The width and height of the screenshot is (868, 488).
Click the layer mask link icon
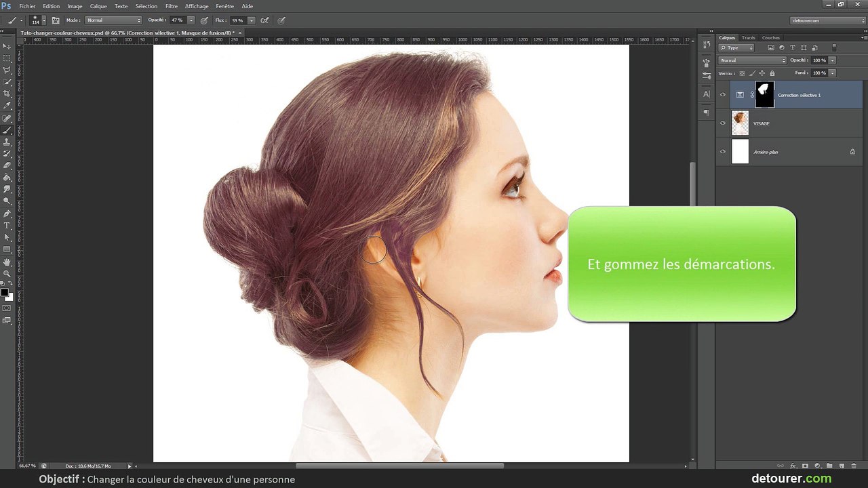pyautogui.click(x=752, y=95)
